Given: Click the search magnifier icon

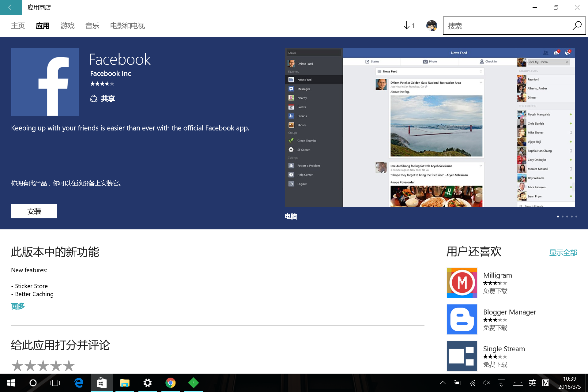Looking at the screenshot, I should (x=577, y=26).
